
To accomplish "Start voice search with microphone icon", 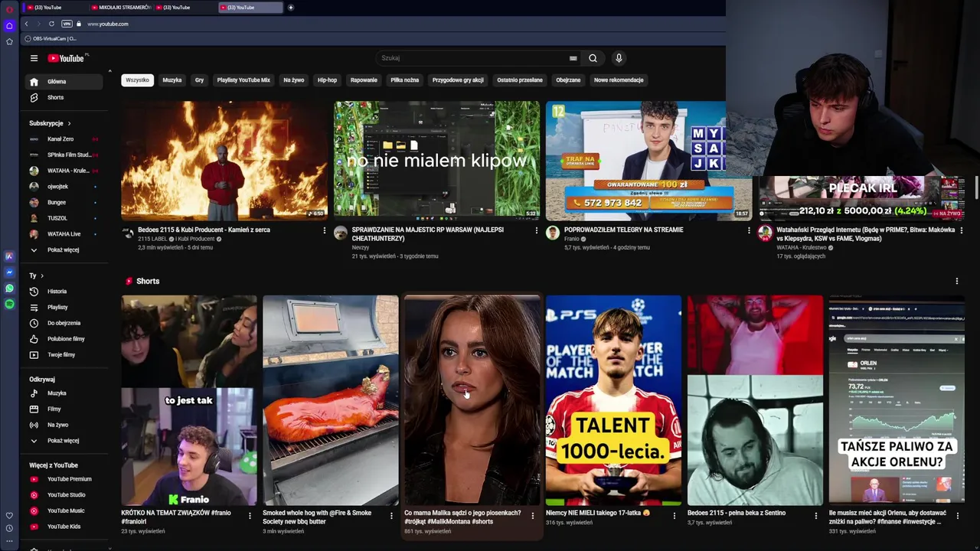I will tap(619, 58).
